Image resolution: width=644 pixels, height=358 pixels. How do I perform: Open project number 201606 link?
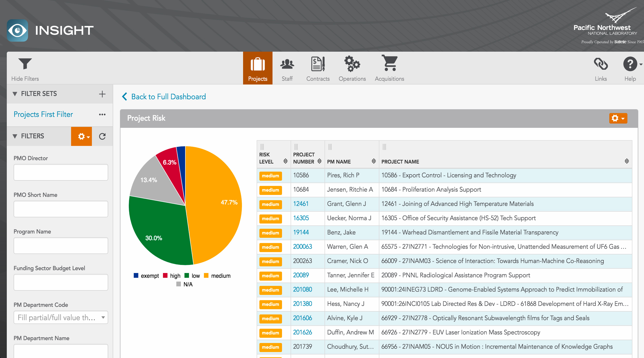tap(303, 318)
